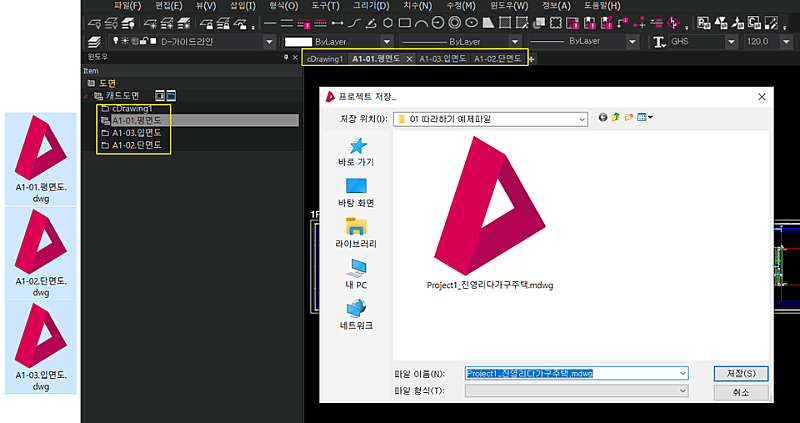
Task: Click the layer thaw sun icon
Action: coord(150,23)
